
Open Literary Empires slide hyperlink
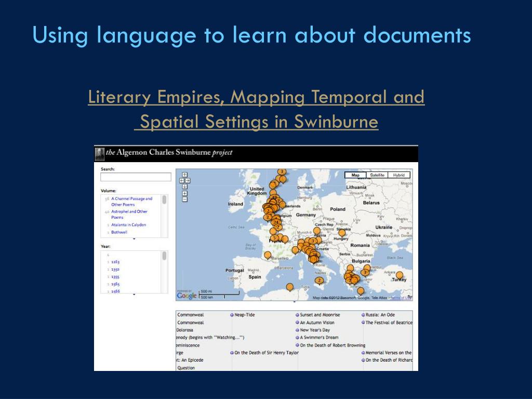pyautogui.click(x=257, y=109)
